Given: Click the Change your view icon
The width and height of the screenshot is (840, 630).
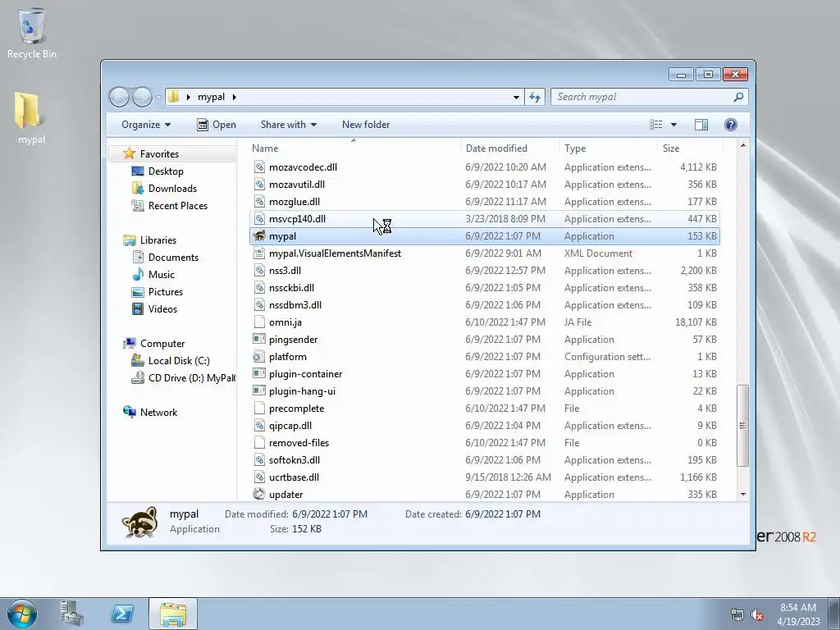Looking at the screenshot, I should [x=656, y=125].
